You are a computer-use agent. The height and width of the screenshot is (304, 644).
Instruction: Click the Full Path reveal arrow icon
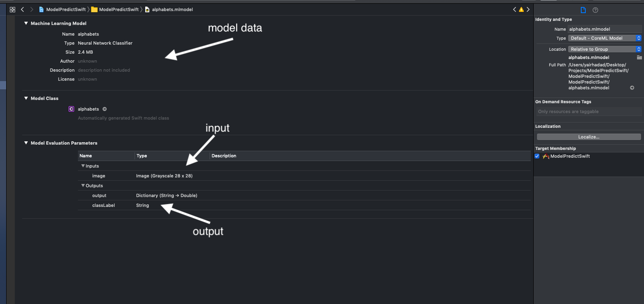tap(632, 87)
